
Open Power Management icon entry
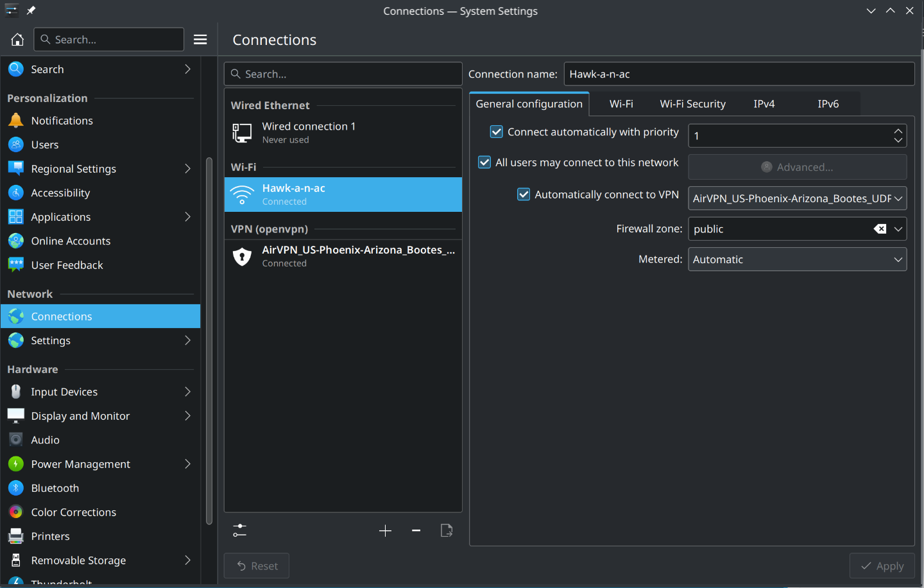16,464
